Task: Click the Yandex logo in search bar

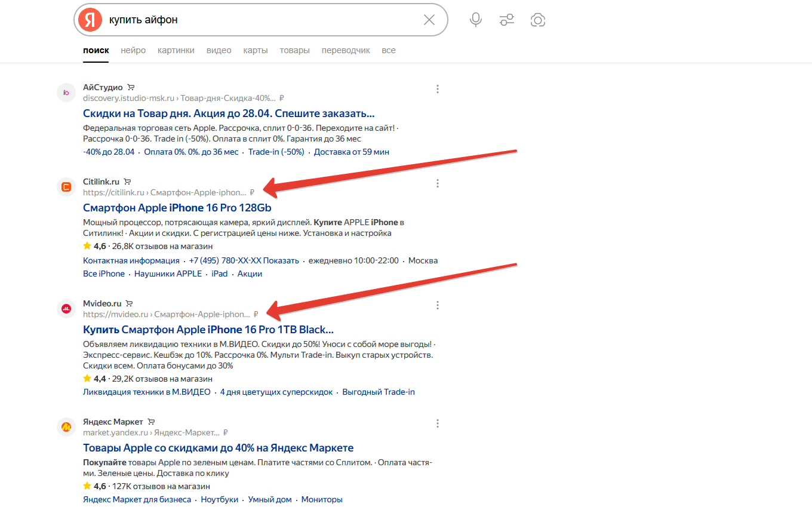Action: coord(90,20)
